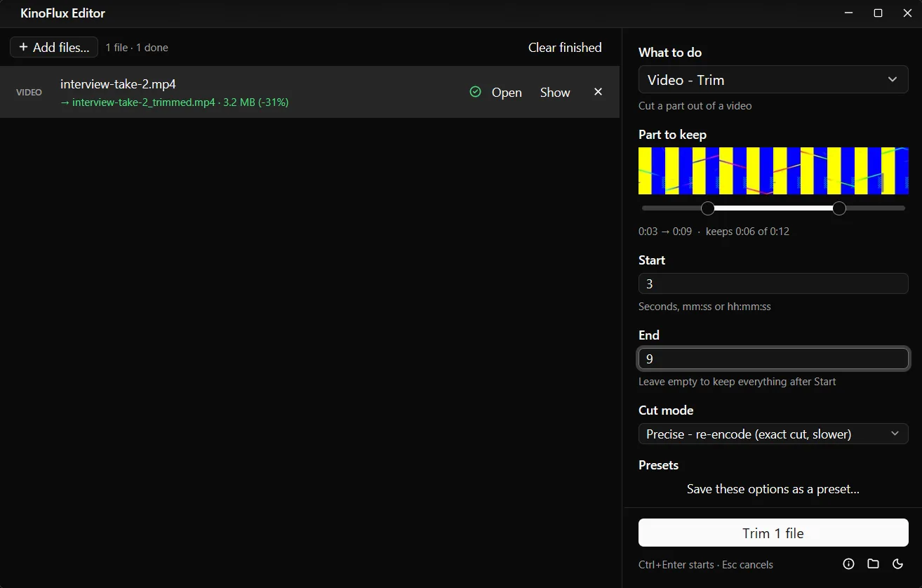The height and width of the screenshot is (588, 922).
Task: Show trimmed file in folder
Action: click(x=555, y=92)
